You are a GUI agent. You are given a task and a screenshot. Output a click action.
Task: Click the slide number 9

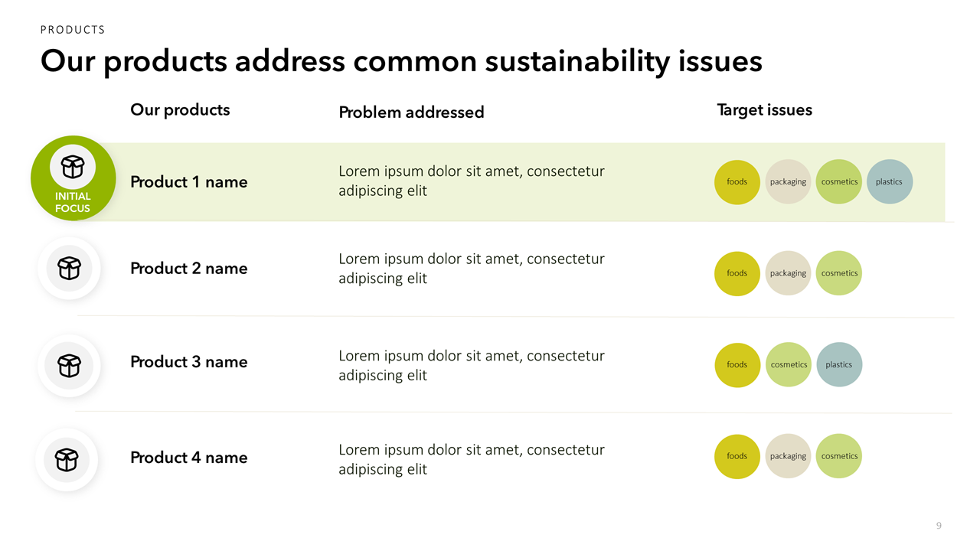939,526
